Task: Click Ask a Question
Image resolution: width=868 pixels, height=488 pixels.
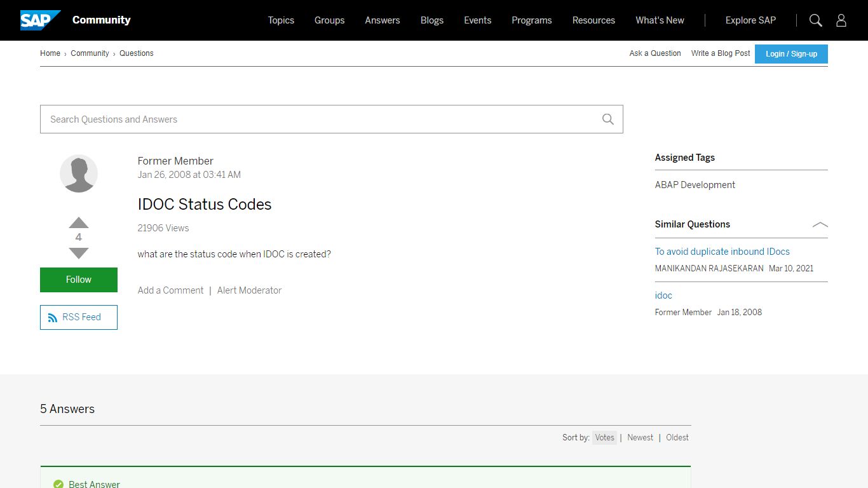Action: tap(655, 53)
